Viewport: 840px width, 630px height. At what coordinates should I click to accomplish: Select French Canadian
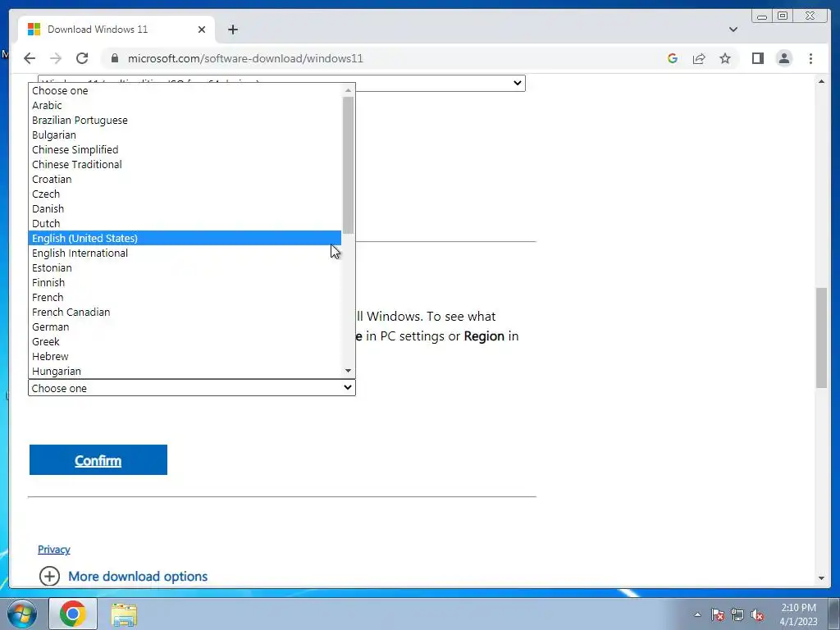[185, 312]
